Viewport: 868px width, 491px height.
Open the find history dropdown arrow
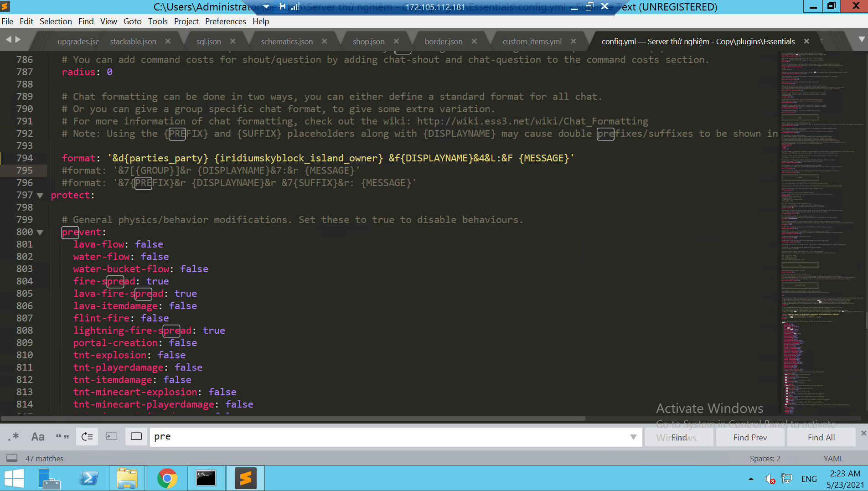633,437
